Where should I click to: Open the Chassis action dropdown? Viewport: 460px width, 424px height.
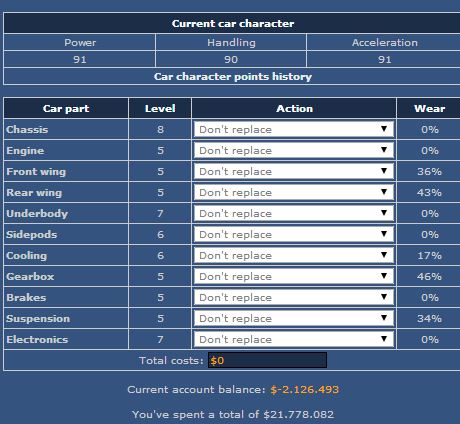coord(294,129)
